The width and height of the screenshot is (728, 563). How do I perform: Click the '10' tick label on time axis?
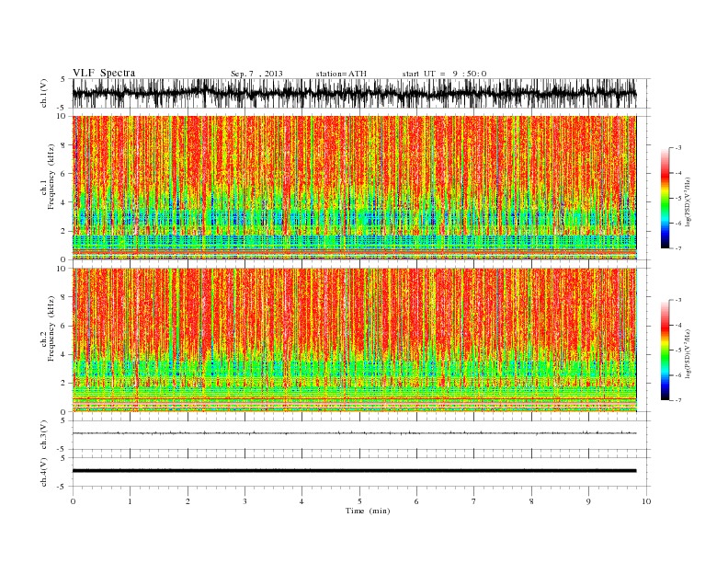(x=646, y=501)
